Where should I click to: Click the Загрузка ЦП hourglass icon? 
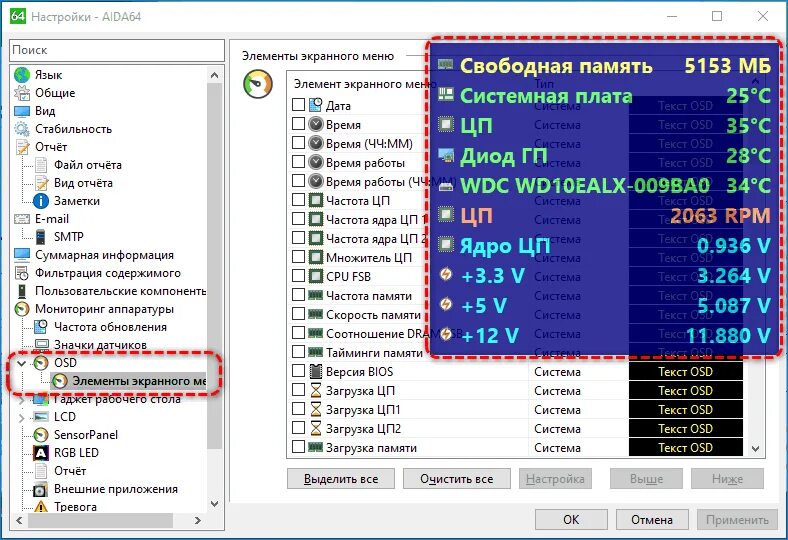click(316, 391)
